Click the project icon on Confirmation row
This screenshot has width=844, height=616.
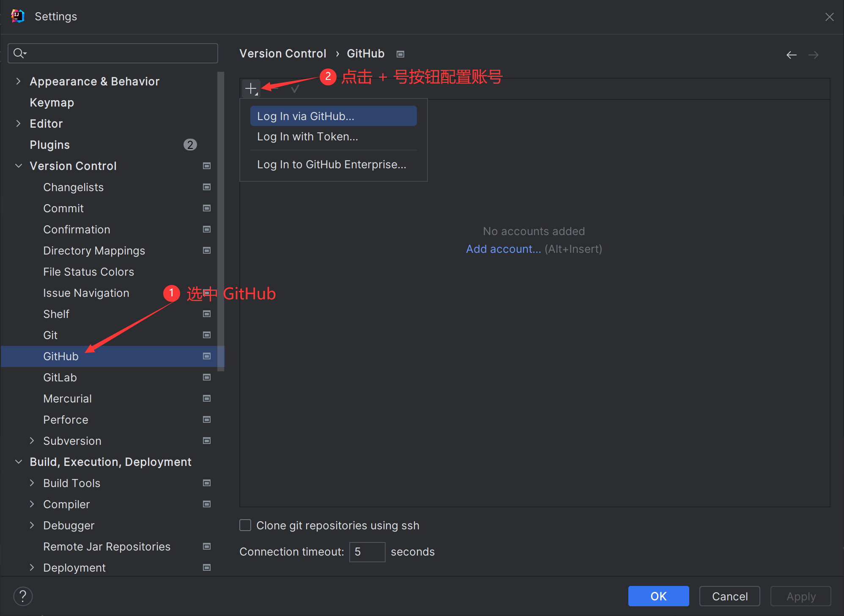[207, 229]
